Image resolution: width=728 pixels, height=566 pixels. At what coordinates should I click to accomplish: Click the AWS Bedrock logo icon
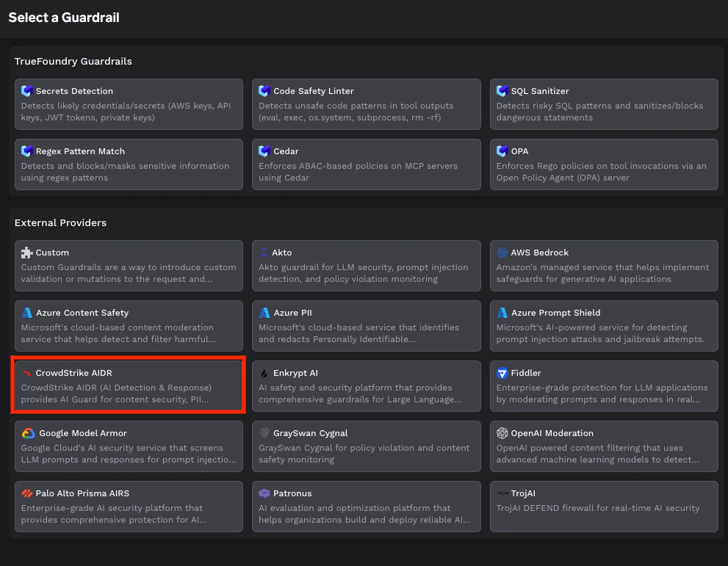point(502,253)
